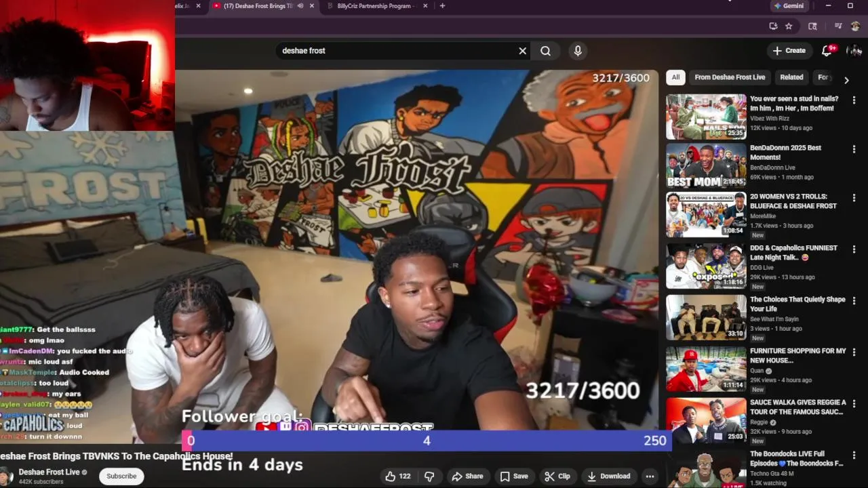Open 'SAUCE WALKA GIVES REGGIE A TOUR' thumbnail

click(x=706, y=420)
